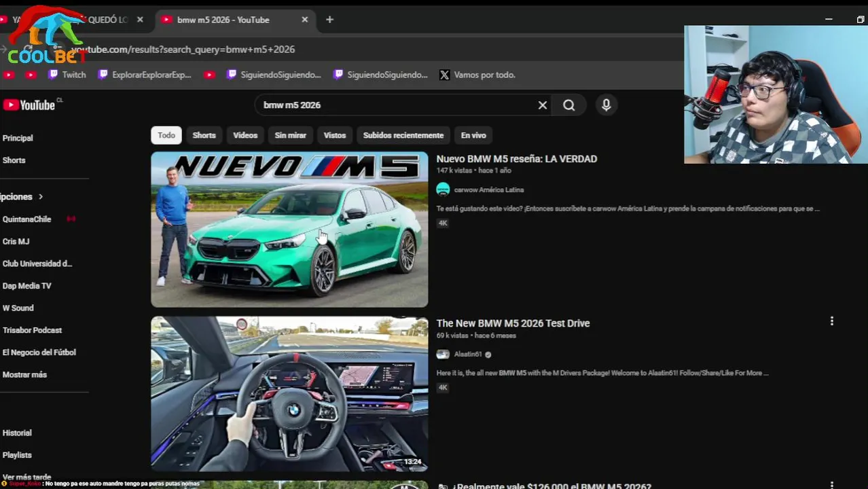The image size is (868, 489).
Task: Open the options menu for the Test Drive video
Action: click(x=831, y=321)
